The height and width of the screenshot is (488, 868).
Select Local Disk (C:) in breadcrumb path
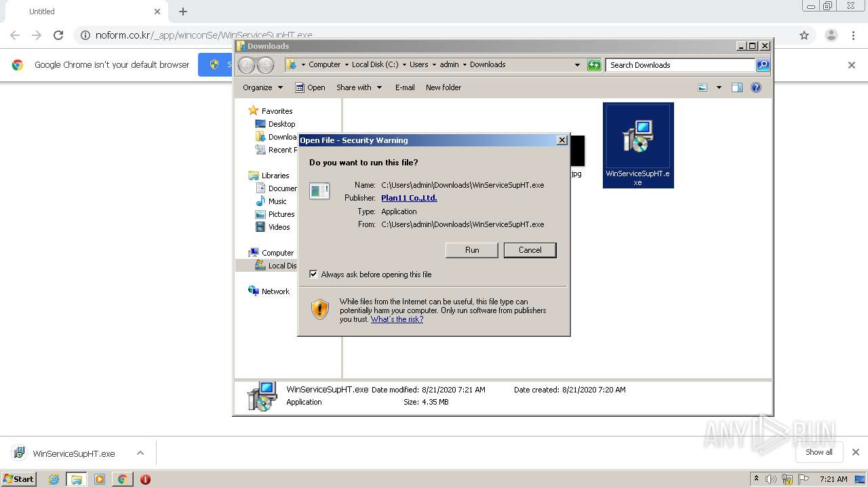click(x=374, y=65)
